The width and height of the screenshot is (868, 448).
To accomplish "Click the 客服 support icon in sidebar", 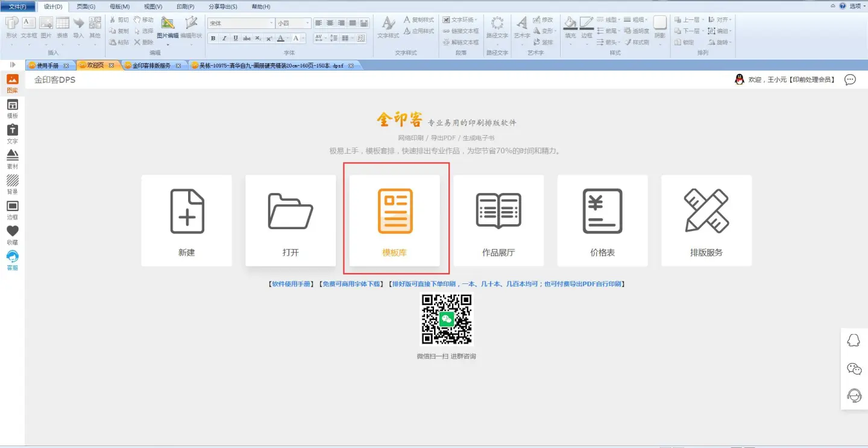I will tap(12, 260).
